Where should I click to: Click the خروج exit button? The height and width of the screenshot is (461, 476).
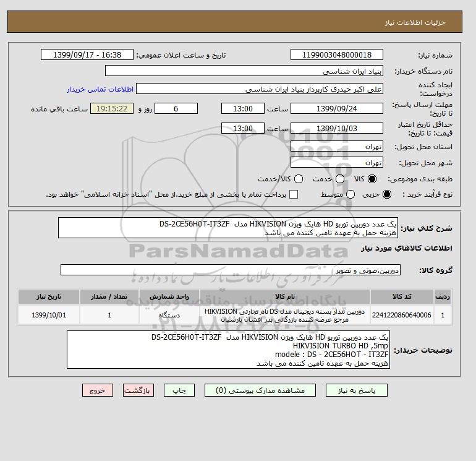(98, 390)
